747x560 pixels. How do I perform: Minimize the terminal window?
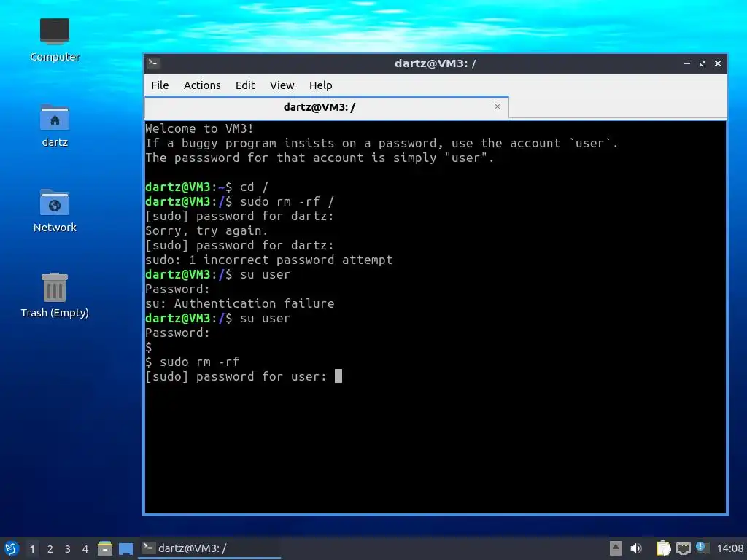pyautogui.click(x=687, y=63)
